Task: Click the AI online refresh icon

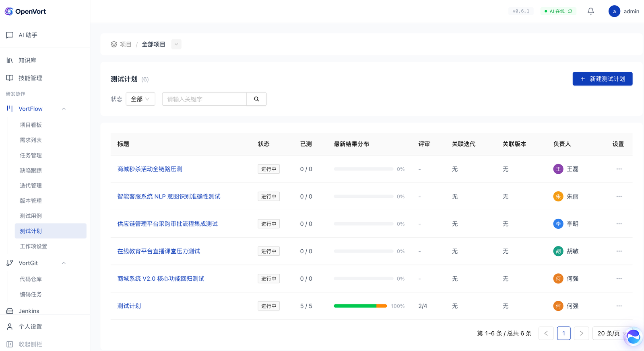Action: point(570,11)
